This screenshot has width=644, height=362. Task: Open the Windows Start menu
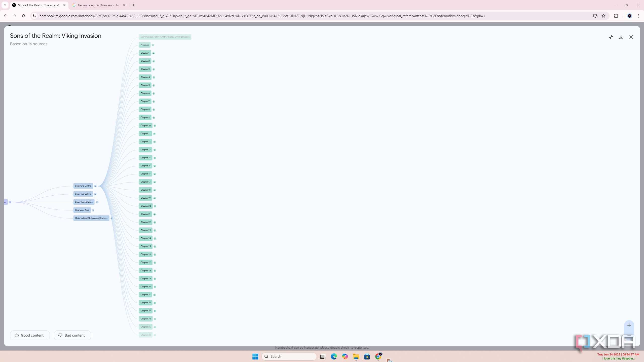(255, 356)
